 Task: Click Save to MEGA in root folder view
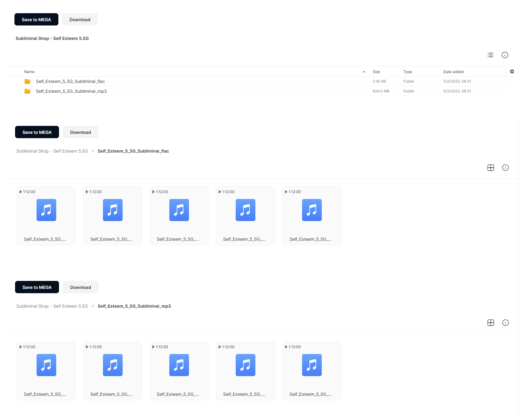pyautogui.click(x=36, y=19)
